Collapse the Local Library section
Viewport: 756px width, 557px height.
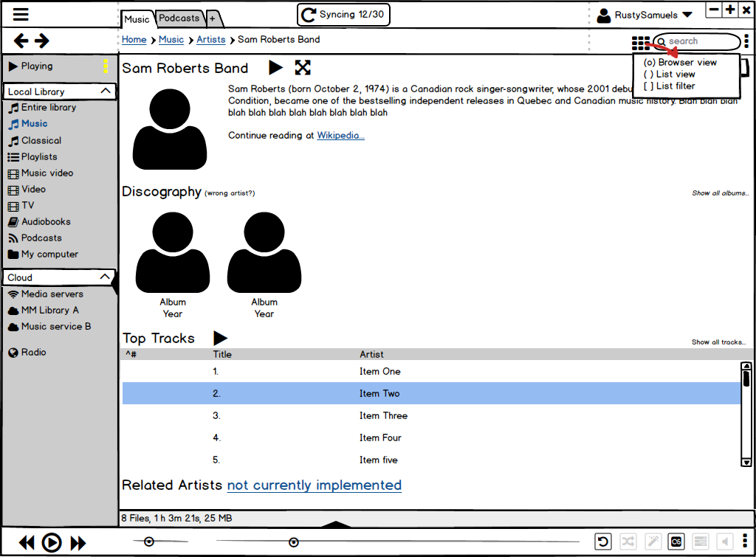pos(106,91)
